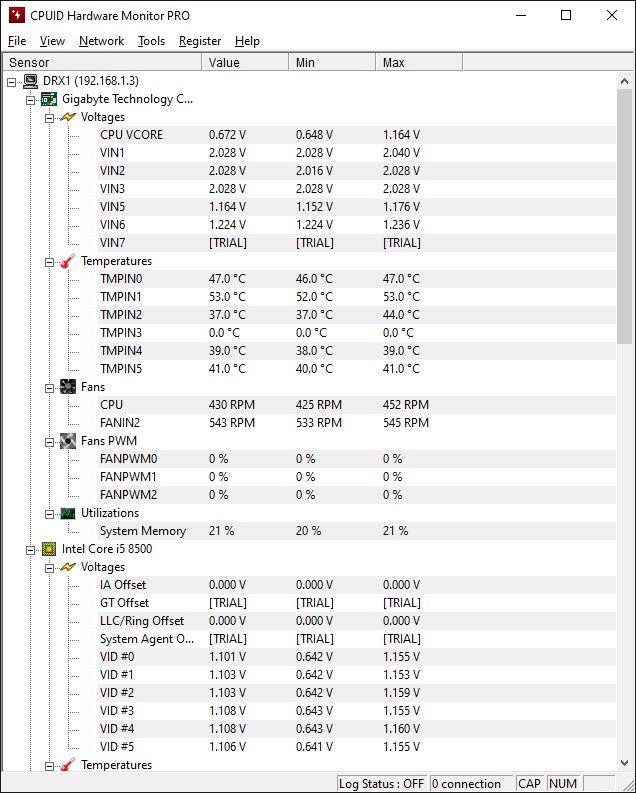Click the Utilizations graph icon

point(68,513)
